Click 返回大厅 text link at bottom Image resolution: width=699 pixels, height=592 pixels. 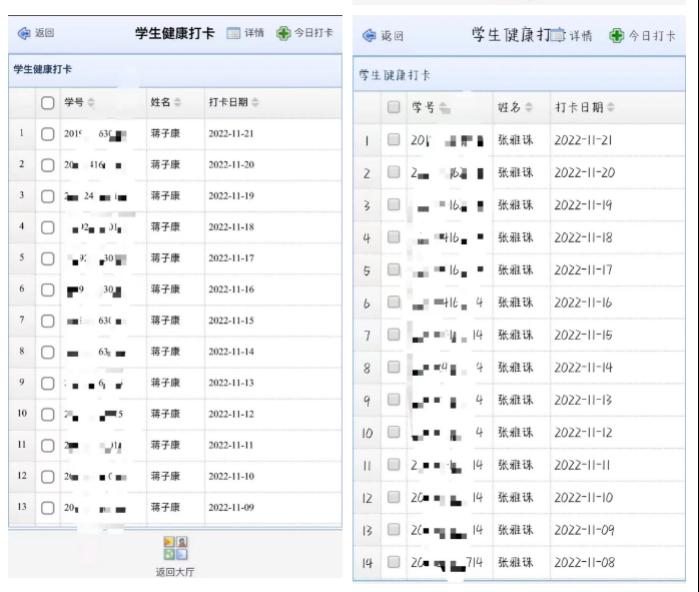coord(175,573)
